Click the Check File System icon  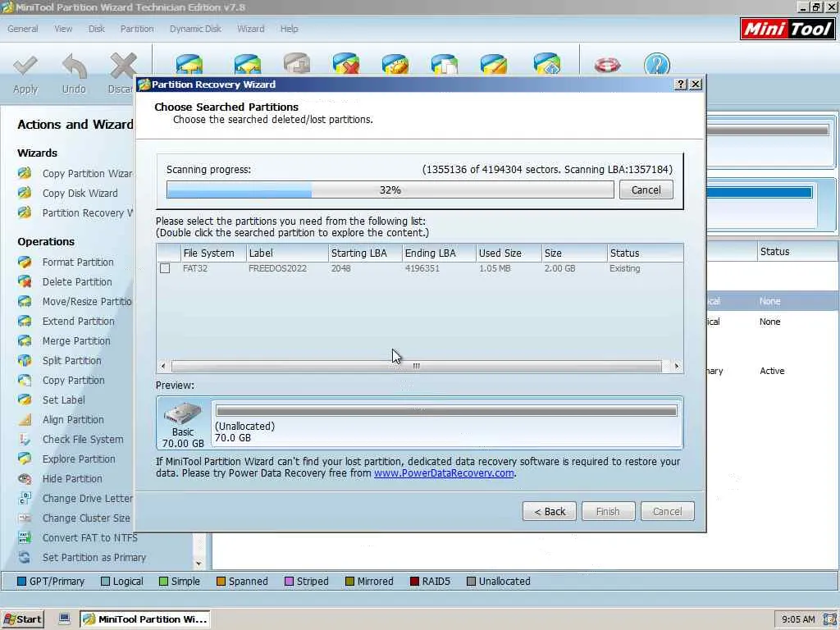coord(25,440)
